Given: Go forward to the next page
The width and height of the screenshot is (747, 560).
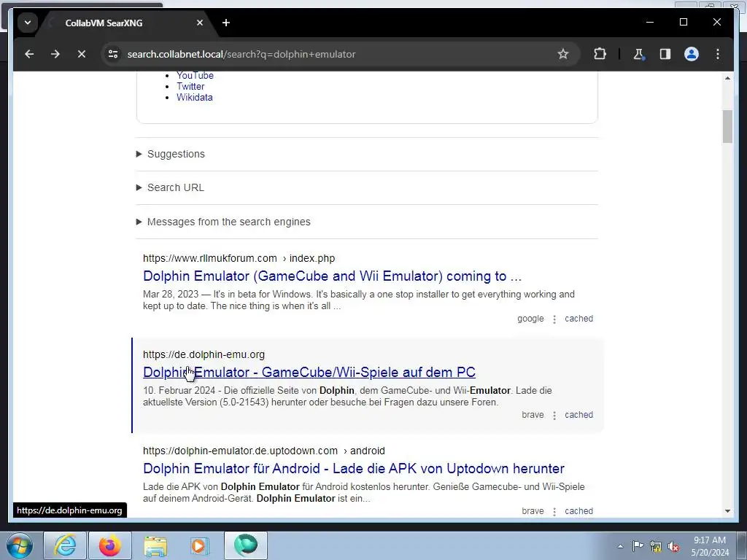Looking at the screenshot, I should coord(55,54).
